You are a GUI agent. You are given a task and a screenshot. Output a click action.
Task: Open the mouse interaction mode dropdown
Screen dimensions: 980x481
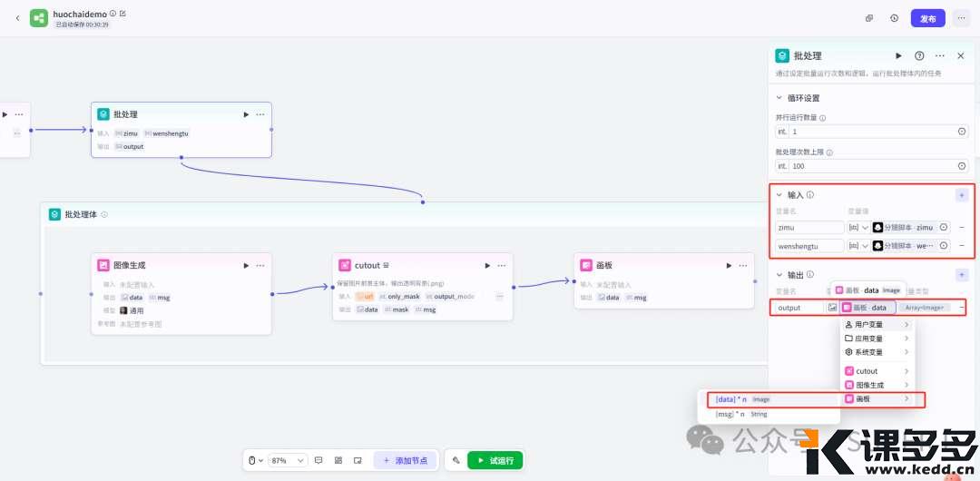258,460
